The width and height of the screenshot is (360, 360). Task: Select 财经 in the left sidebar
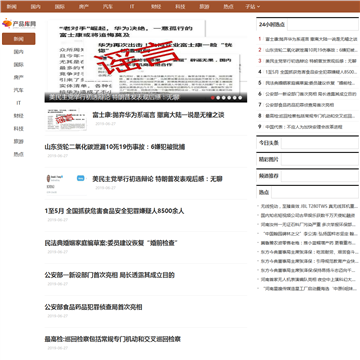pos(19,116)
